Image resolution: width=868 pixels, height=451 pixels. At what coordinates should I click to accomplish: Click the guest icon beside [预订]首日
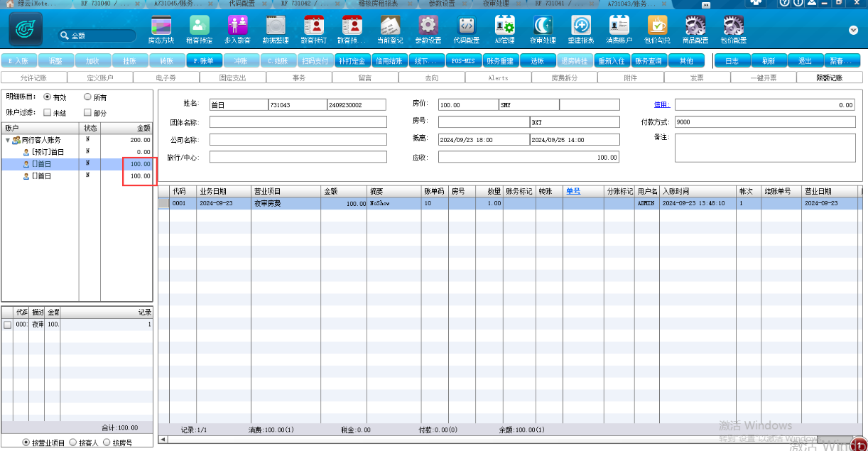(x=26, y=152)
